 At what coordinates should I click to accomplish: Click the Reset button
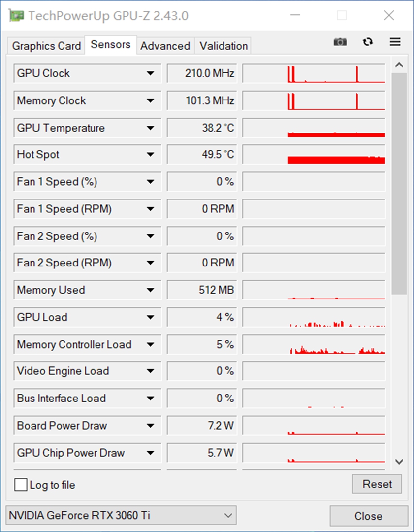coord(377,484)
